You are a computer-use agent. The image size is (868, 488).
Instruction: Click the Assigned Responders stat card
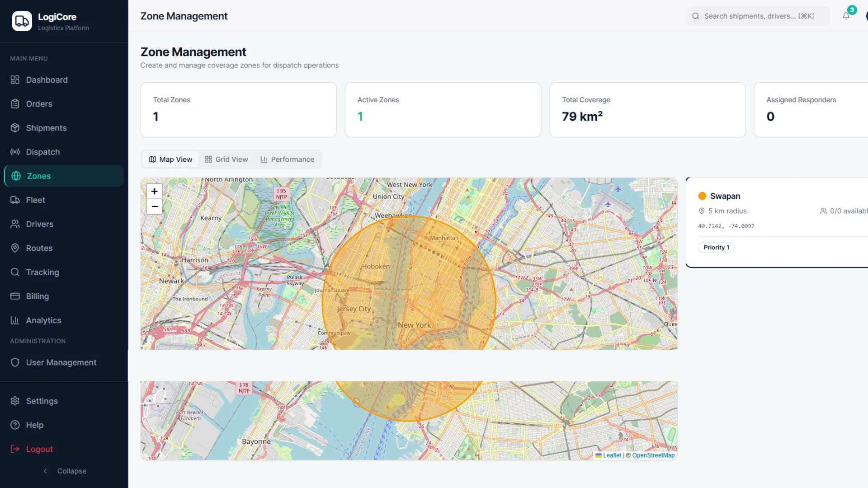click(x=811, y=110)
